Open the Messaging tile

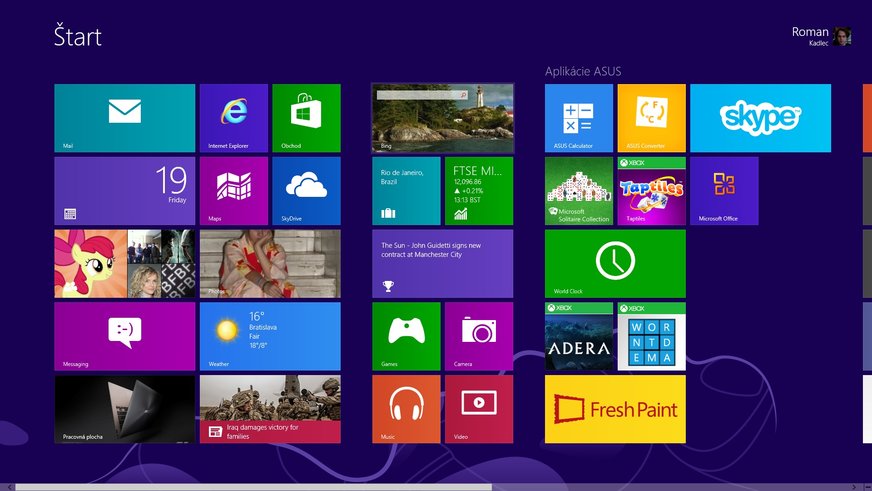click(x=124, y=336)
